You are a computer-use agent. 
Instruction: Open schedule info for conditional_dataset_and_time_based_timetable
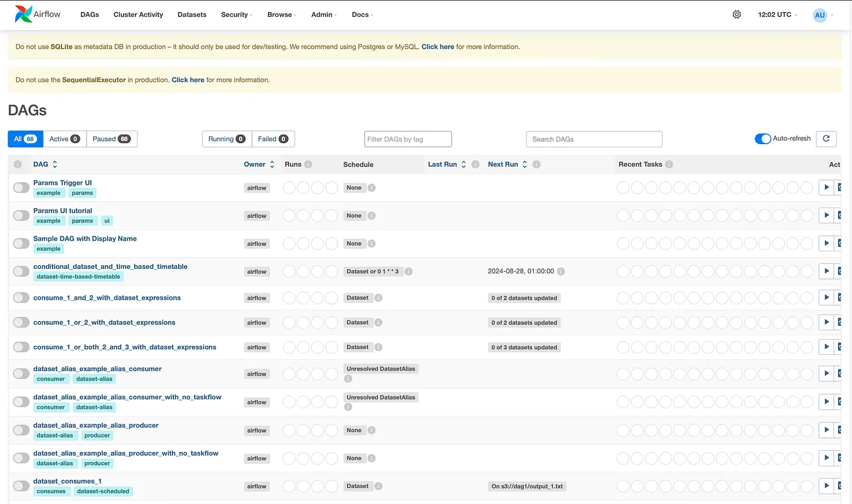point(408,271)
